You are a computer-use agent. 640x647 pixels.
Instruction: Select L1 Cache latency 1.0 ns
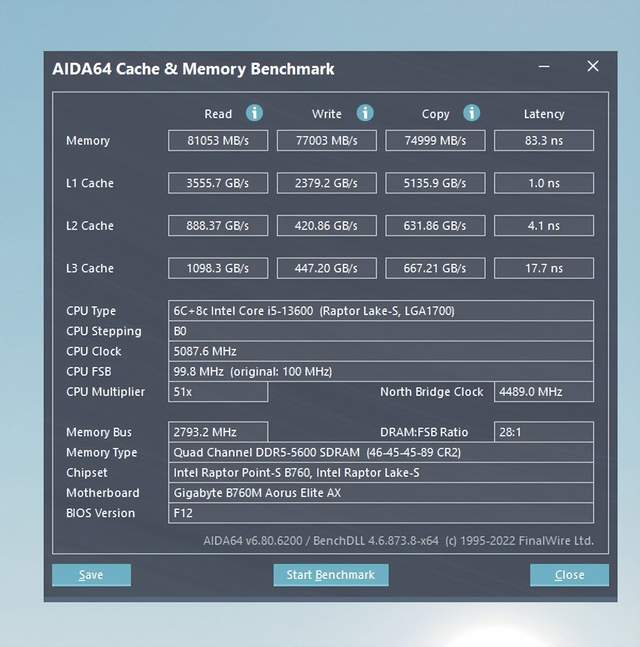coord(544,183)
